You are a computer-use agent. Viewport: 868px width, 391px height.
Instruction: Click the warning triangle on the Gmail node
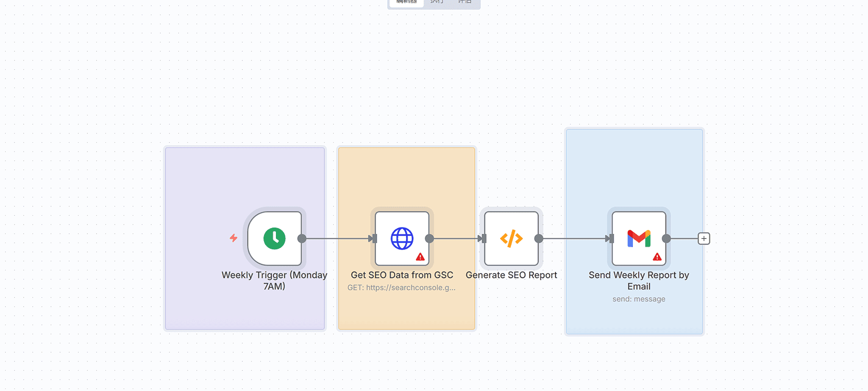click(x=657, y=257)
